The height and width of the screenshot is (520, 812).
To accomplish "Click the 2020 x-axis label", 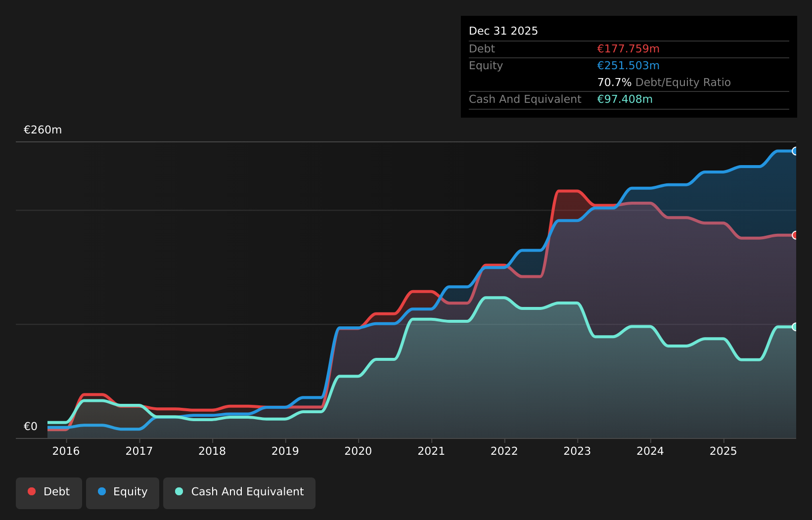I will [x=359, y=451].
